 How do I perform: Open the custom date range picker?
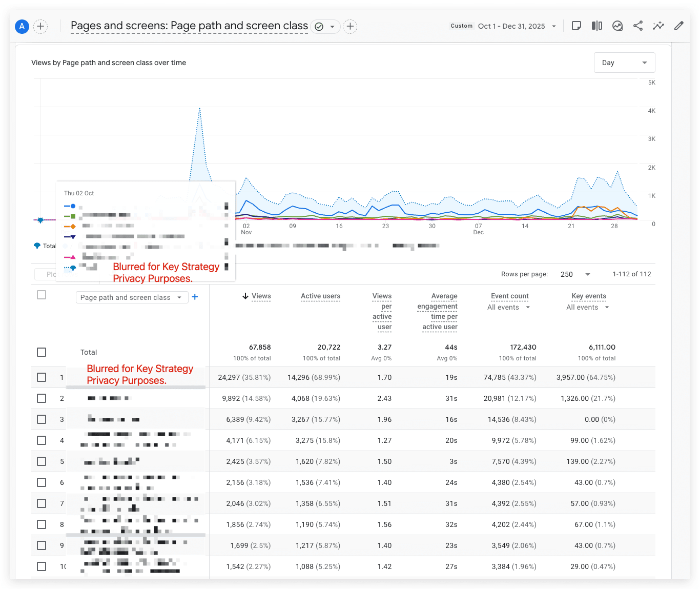[504, 26]
